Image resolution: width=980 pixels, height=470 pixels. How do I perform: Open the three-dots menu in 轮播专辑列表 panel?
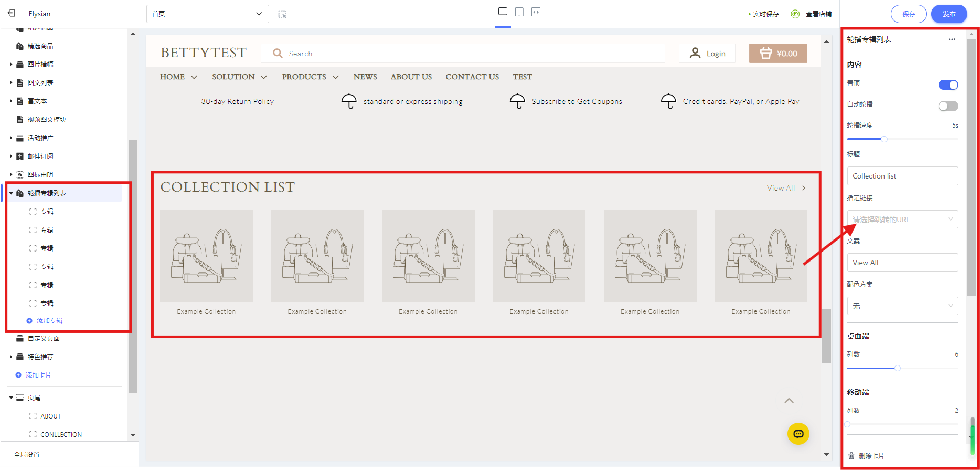[952, 39]
